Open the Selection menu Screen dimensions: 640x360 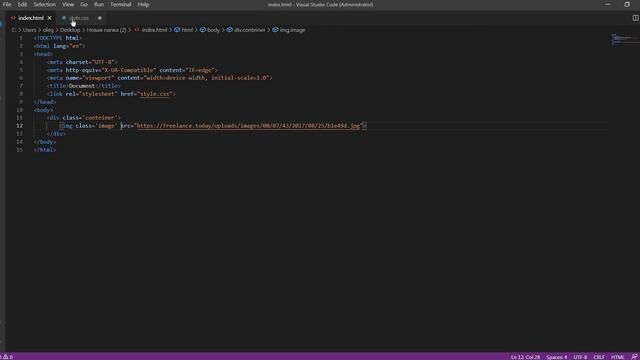click(x=44, y=4)
